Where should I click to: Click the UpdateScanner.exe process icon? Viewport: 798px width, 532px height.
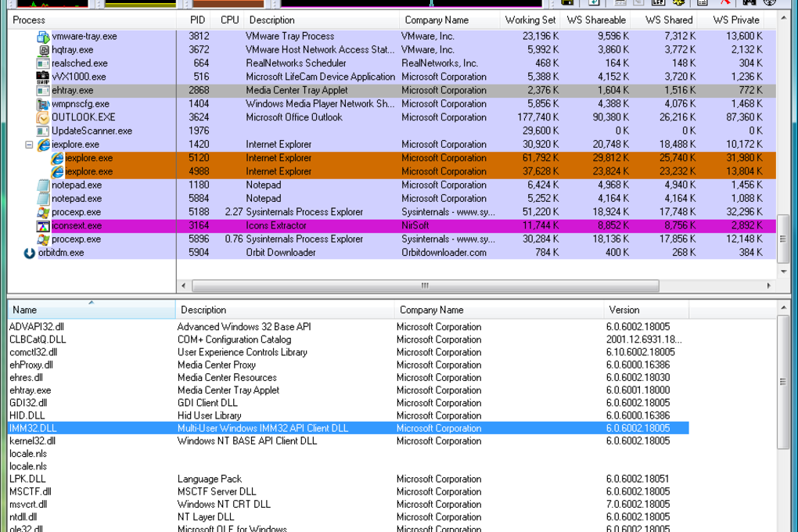click(x=43, y=131)
